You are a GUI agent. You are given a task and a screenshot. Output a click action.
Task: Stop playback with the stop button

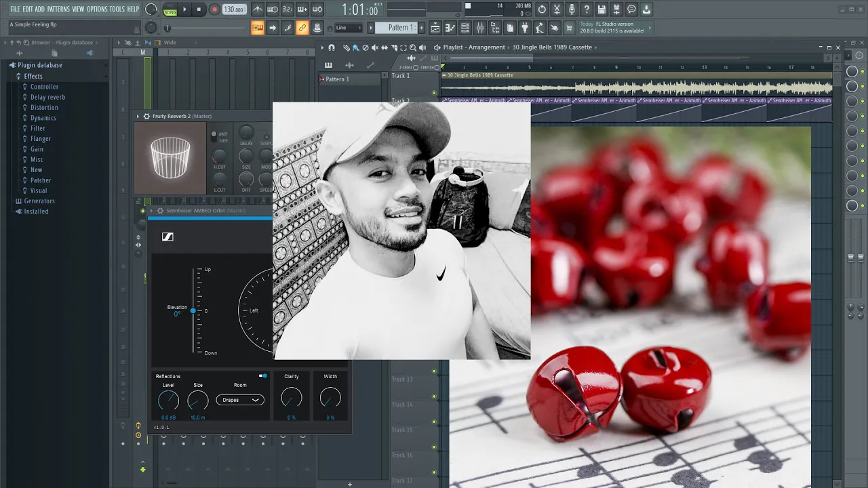tap(199, 9)
